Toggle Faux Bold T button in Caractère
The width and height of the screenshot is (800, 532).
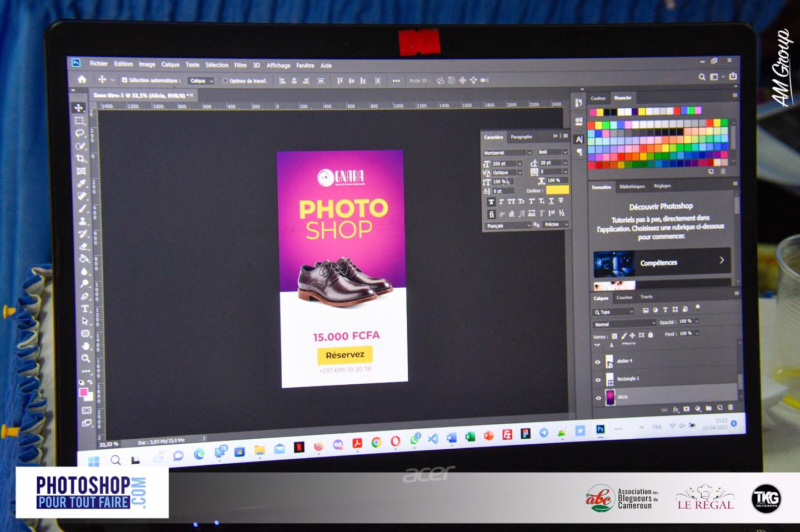[491, 202]
